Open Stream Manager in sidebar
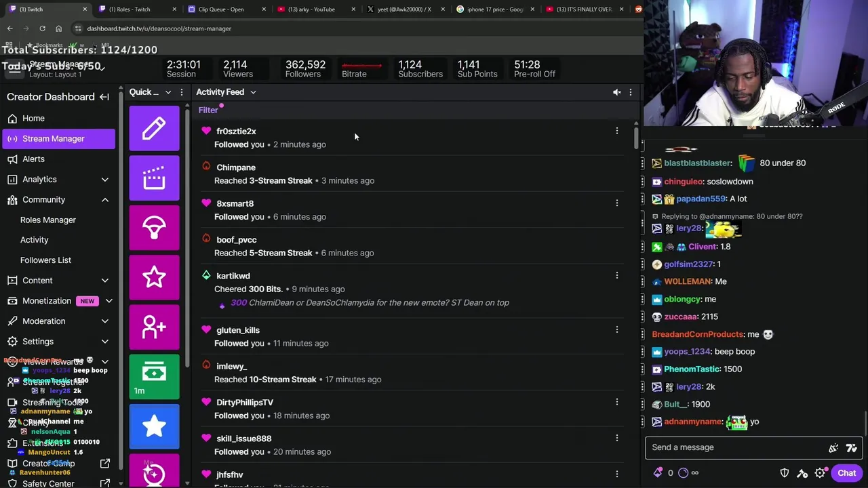This screenshot has height=488, width=868. (x=59, y=138)
